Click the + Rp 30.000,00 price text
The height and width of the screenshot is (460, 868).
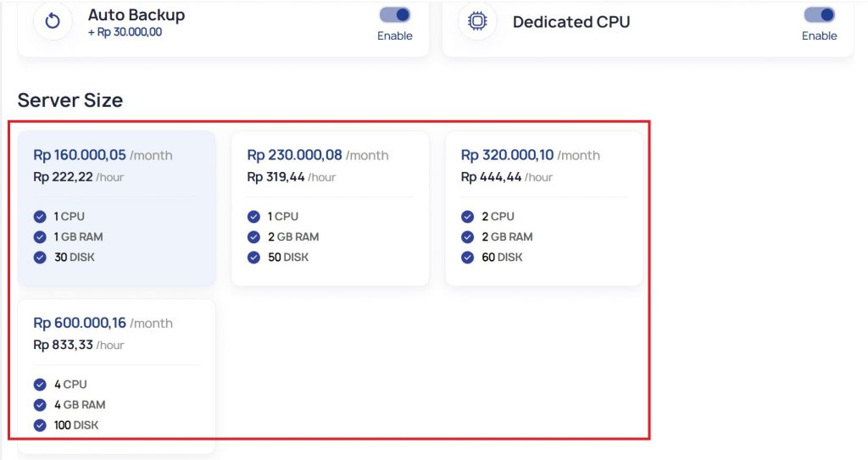point(125,32)
